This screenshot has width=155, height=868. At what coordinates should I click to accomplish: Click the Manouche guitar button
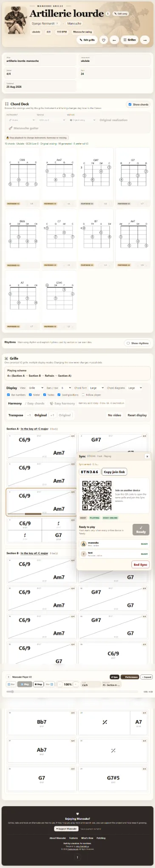[24, 128]
